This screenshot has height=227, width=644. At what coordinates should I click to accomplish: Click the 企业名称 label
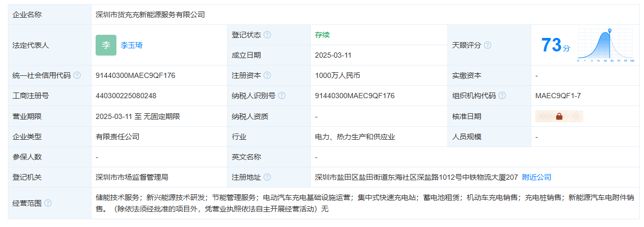27,15
